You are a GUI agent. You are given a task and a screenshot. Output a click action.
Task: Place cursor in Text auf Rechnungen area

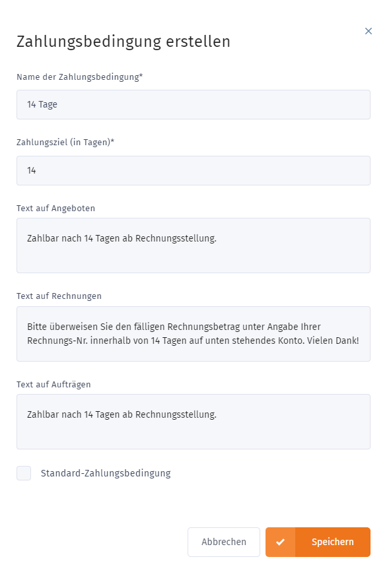194,333
